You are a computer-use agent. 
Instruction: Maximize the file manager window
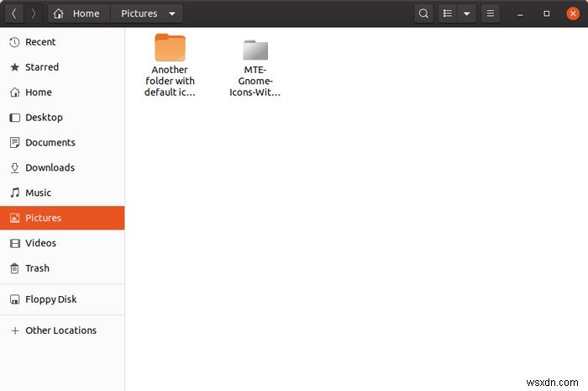(x=546, y=13)
